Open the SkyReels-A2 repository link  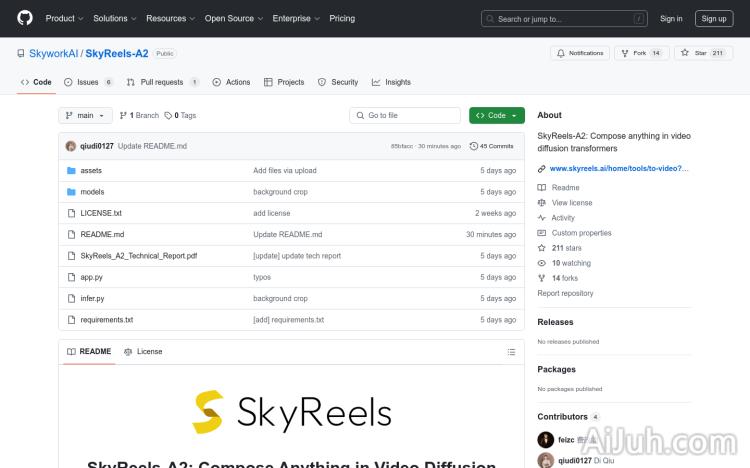pyautogui.click(x=117, y=53)
